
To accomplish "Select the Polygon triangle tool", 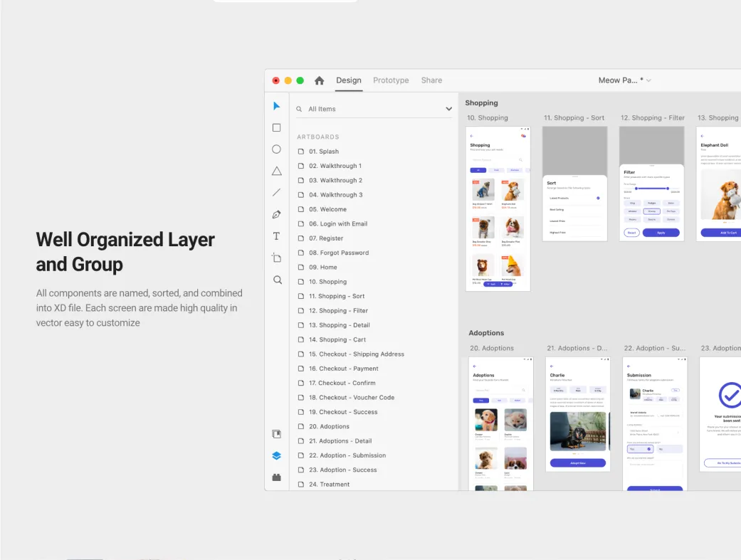I will click(x=277, y=171).
